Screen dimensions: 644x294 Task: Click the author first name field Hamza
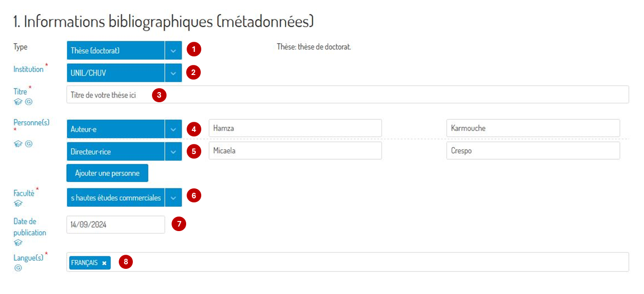(295, 128)
